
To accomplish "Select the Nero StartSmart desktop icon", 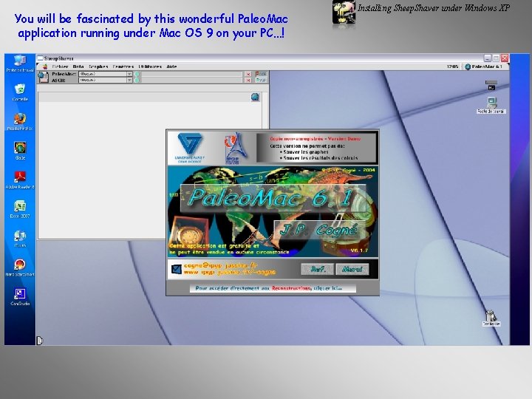I will [20, 267].
